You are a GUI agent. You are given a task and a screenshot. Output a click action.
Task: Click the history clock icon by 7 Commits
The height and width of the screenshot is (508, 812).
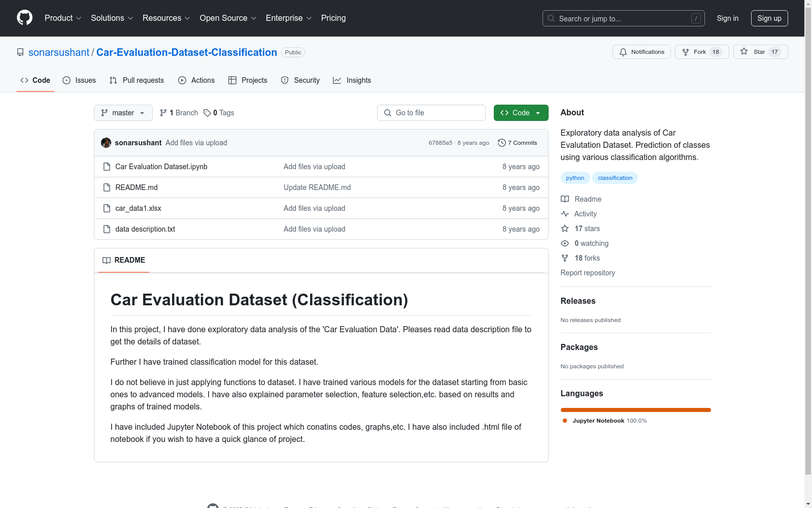[502, 143]
